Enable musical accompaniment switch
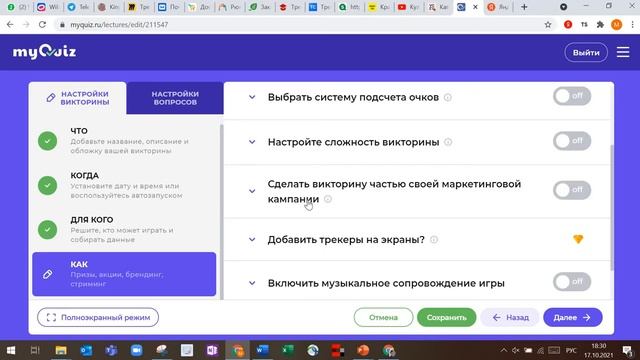The height and width of the screenshot is (360, 640). 572,282
